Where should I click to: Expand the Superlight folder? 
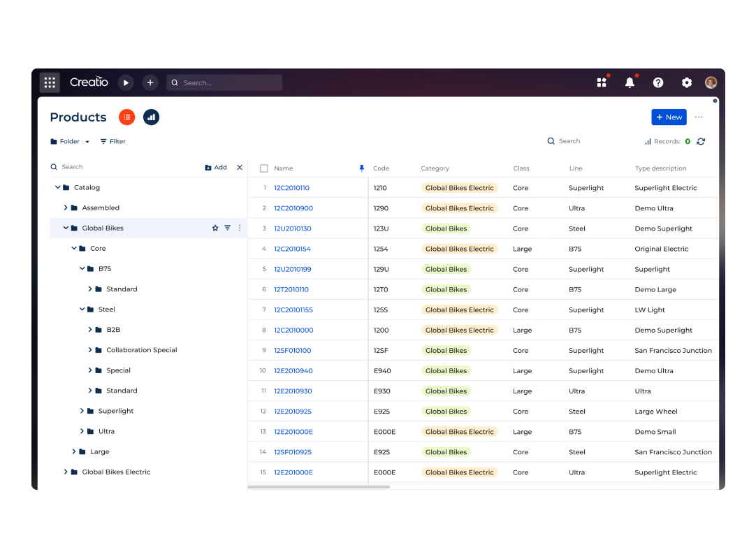click(x=82, y=411)
